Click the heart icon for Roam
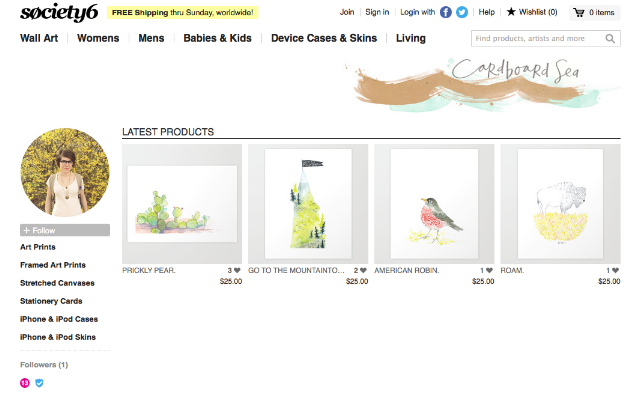 pos(616,270)
